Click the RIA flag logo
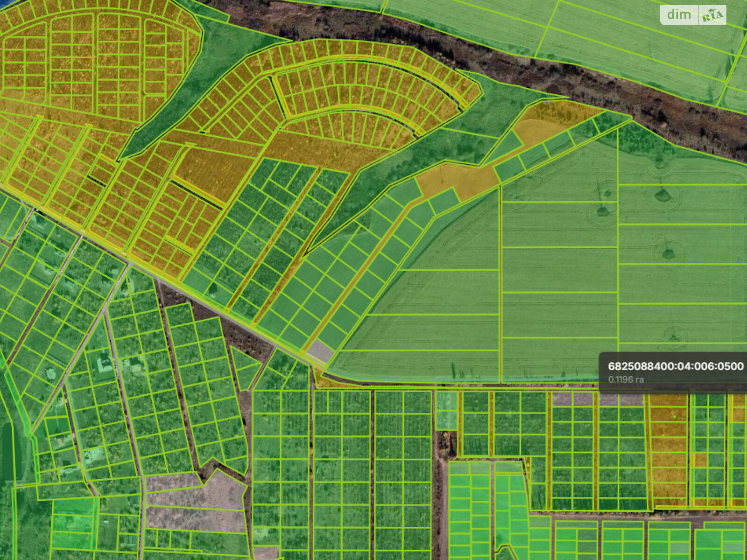Screen dimensions: 747x560 [712, 16]
